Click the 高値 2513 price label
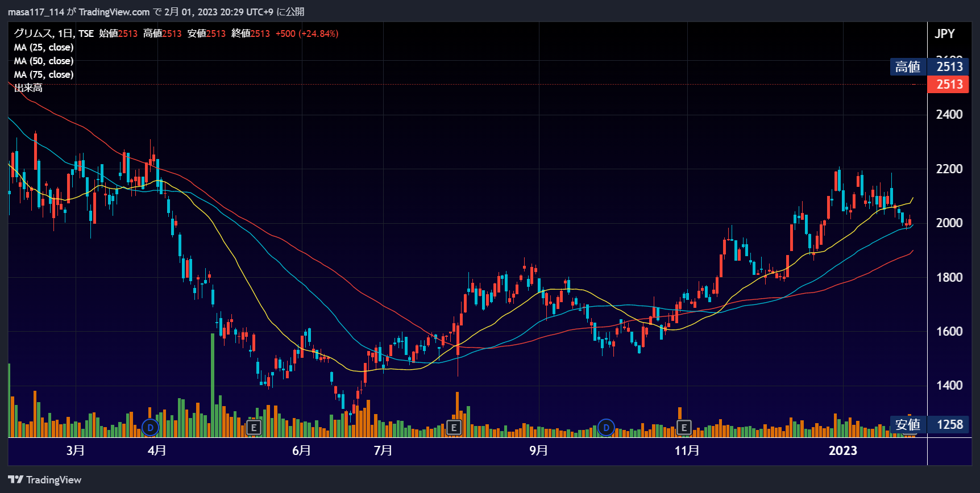Screen dimensions: 980x493 pyautogui.click(x=929, y=66)
